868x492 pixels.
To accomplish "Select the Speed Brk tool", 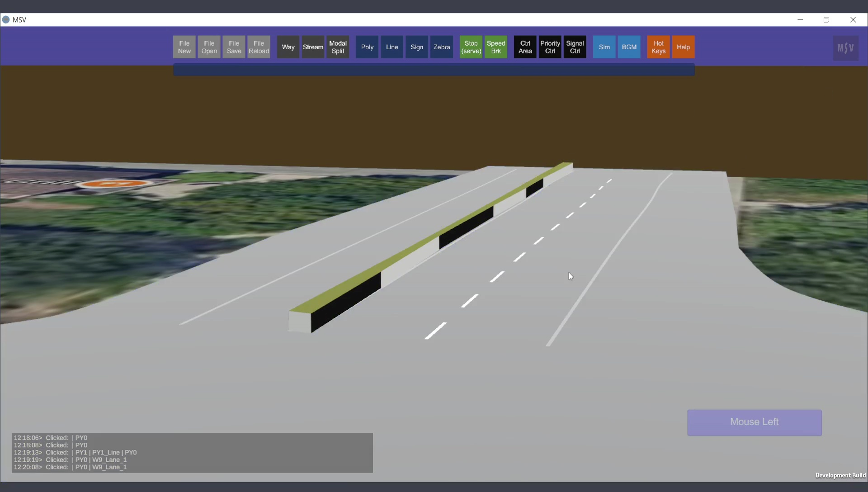I will (496, 47).
